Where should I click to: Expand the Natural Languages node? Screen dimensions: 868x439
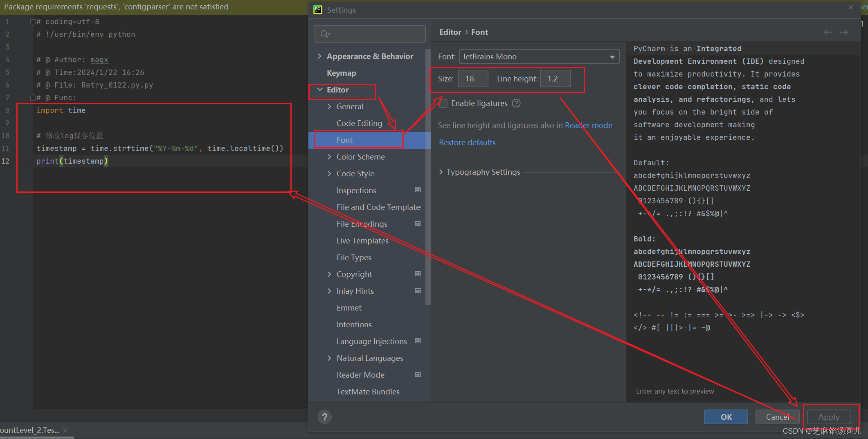tap(329, 358)
